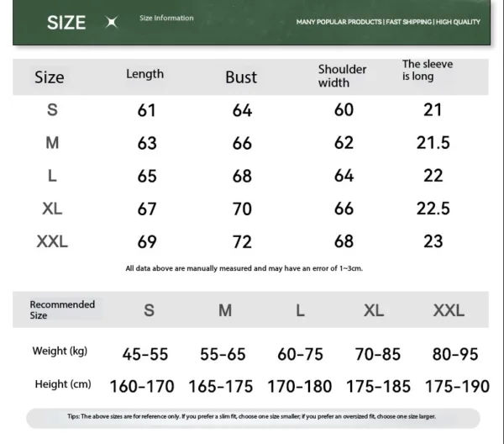The width and height of the screenshot is (504, 444).
Task: Click 'The sleeve is long' header
Action: point(427,70)
